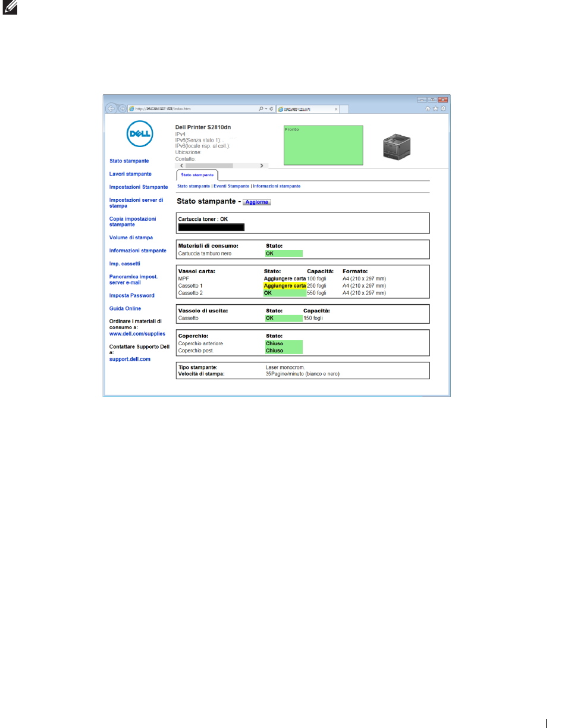
Task: Click the '550 fogli' capacity value
Action: pos(316,293)
